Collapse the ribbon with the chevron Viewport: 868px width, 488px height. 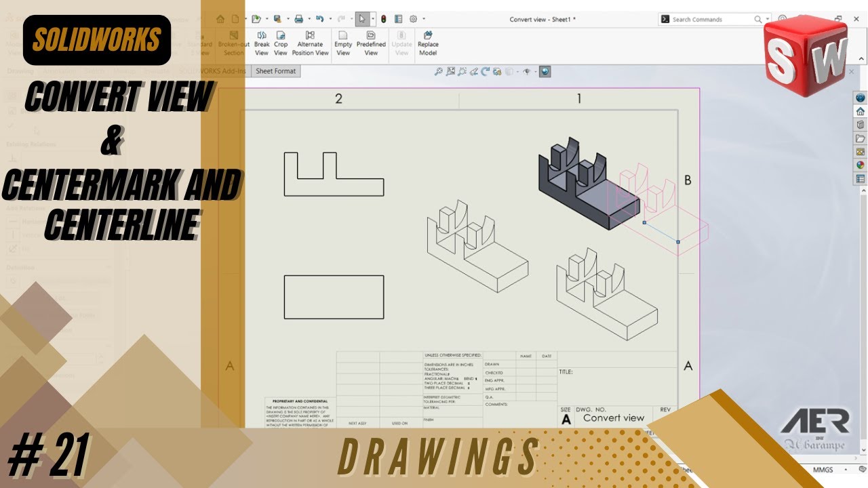(x=861, y=58)
